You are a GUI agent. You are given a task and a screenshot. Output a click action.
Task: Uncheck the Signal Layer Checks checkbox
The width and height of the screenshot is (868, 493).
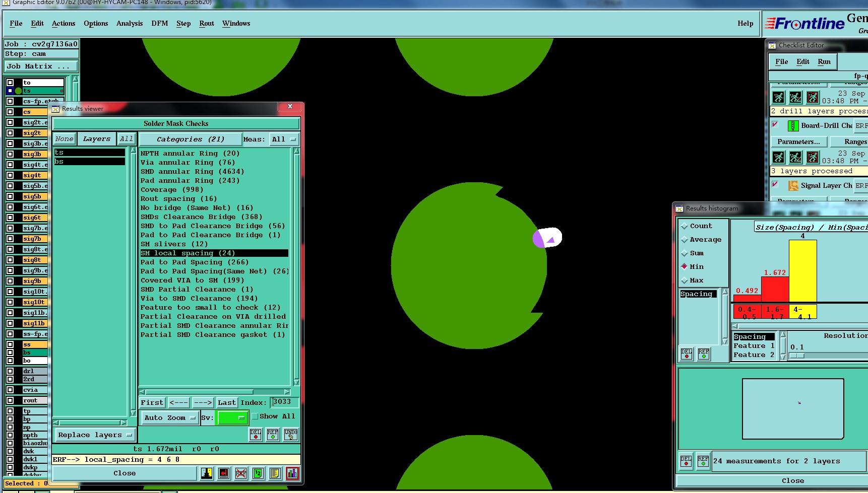[775, 184]
